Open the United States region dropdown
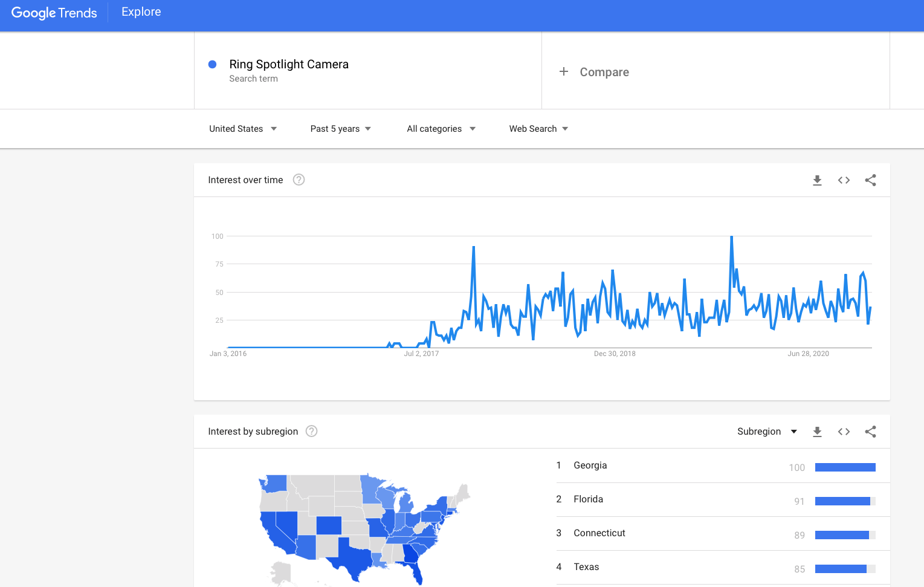This screenshot has height=587, width=924. (x=243, y=129)
